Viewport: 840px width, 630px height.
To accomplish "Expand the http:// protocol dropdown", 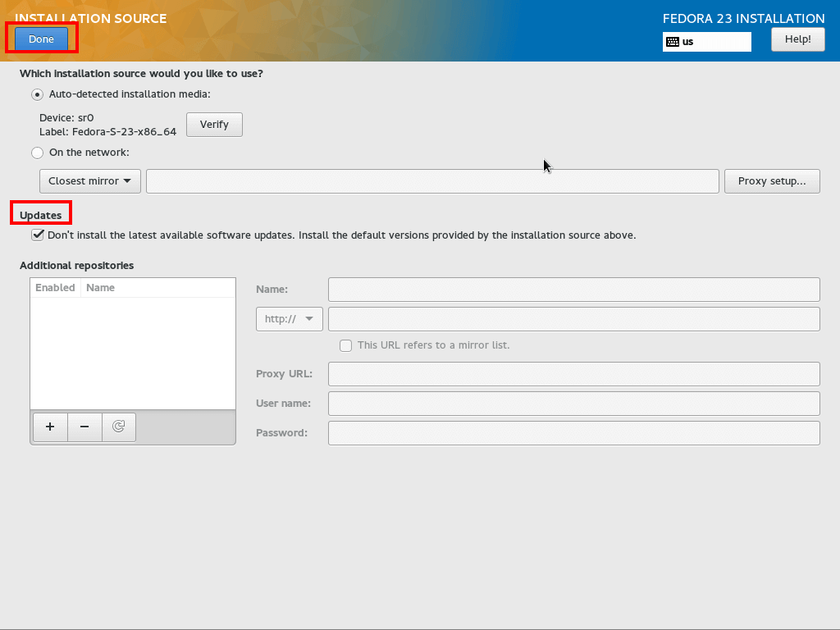I will click(x=290, y=319).
